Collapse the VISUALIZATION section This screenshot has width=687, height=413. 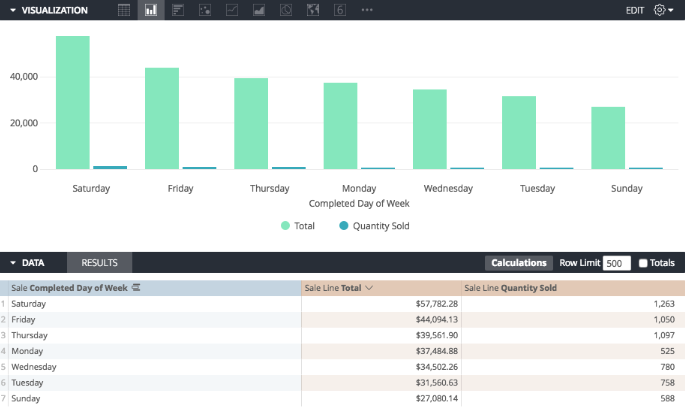[x=13, y=10]
